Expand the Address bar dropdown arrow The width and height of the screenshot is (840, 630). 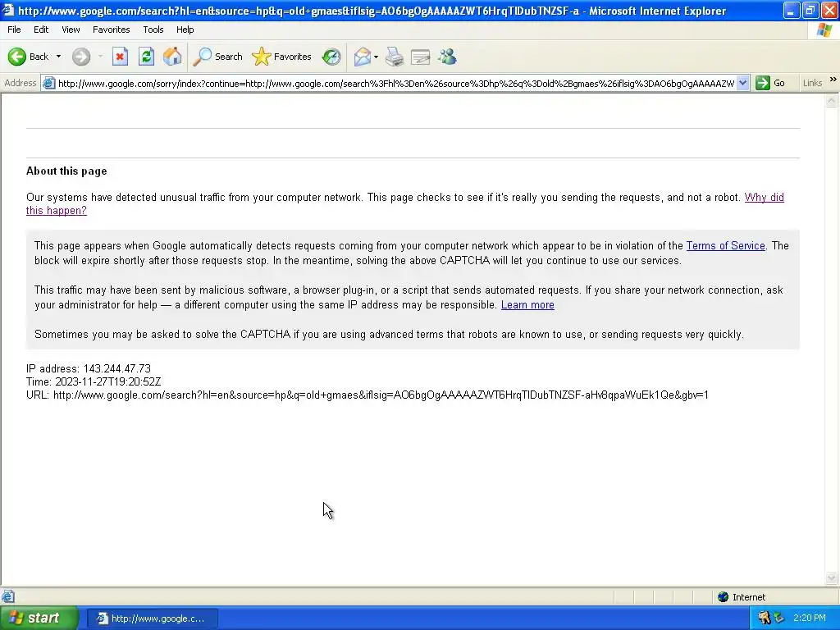click(742, 83)
